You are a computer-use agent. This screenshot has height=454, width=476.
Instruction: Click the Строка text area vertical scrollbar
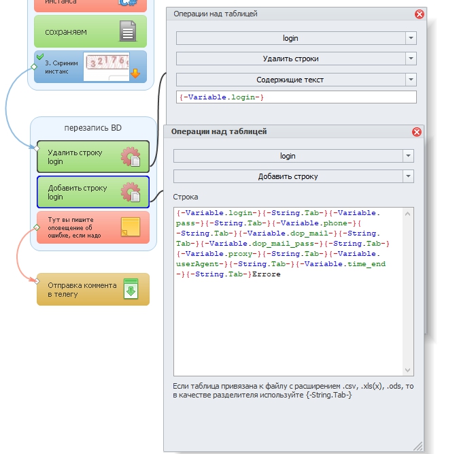coord(408,293)
